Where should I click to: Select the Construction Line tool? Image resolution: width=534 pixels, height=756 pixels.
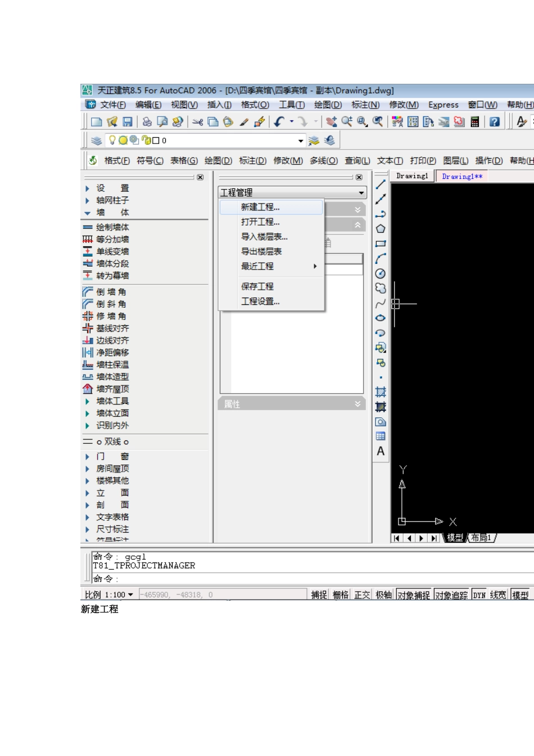pos(381,199)
